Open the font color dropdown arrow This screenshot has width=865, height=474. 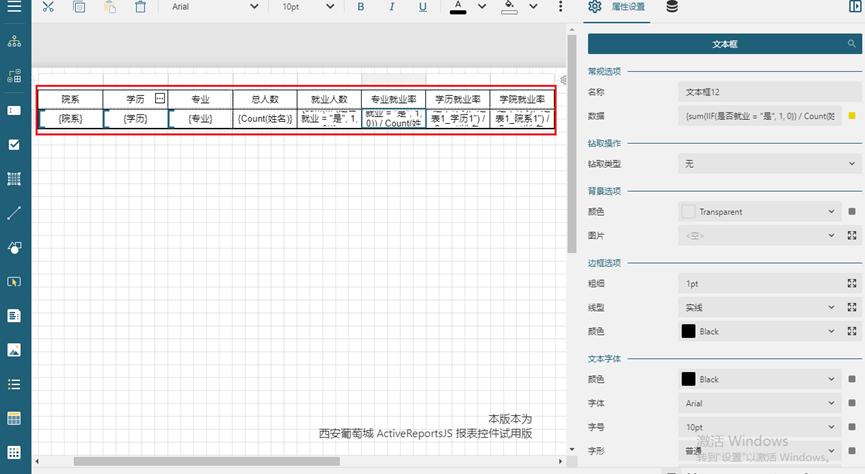point(482,7)
